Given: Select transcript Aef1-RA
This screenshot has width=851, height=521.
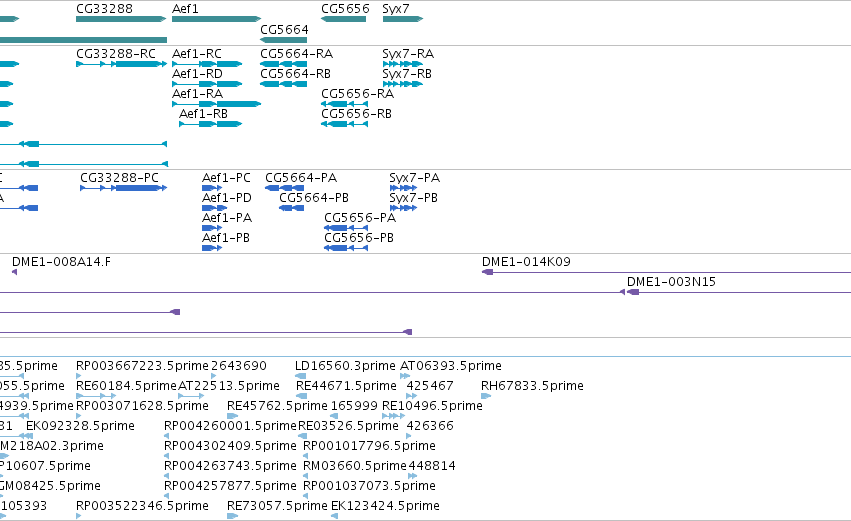Looking at the screenshot, I should pyautogui.click(x=217, y=104).
